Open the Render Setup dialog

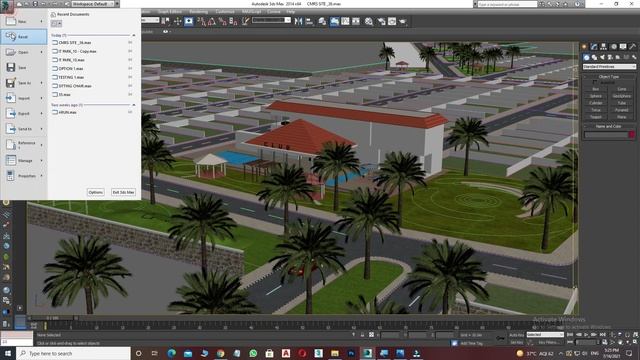[381, 21]
